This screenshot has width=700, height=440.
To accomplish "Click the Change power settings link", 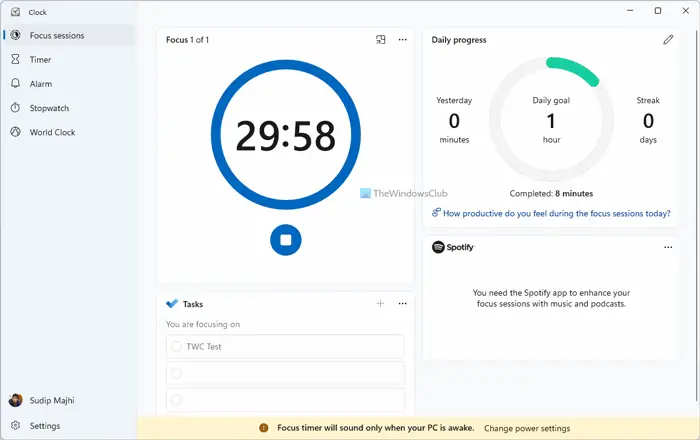I will pyautogui.click(x=527, y=428).
